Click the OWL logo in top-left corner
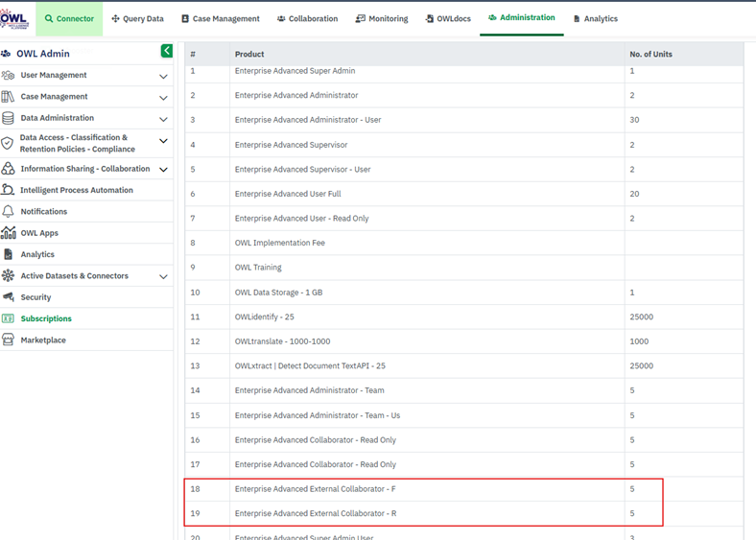The width and height of the screenshot is (756, 540). [14, 19]
